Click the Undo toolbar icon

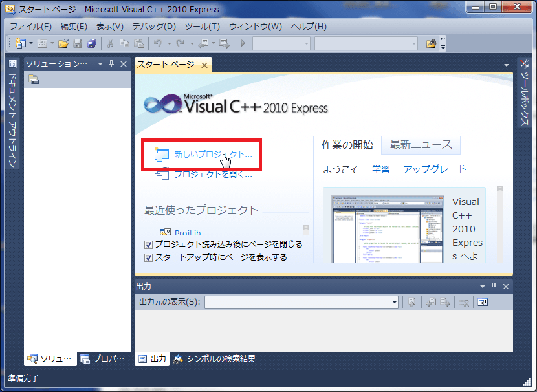[x=157, y=43]
